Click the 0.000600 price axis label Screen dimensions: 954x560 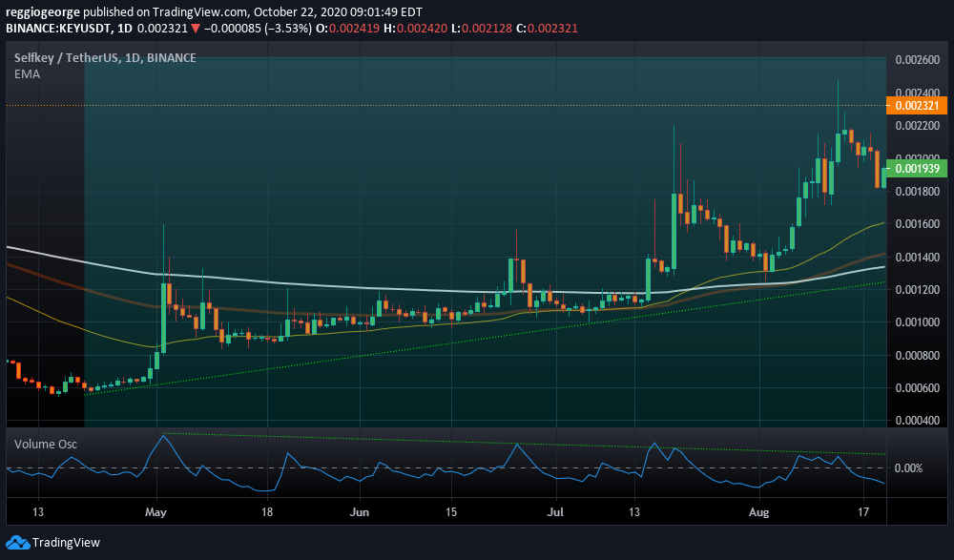(x=917, y=388)
